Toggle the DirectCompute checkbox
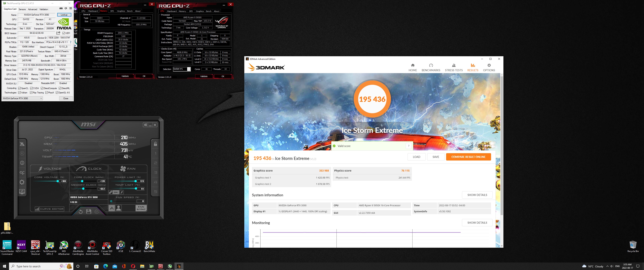This screenshot has width=644, height=270. click(x=42, y=88)
